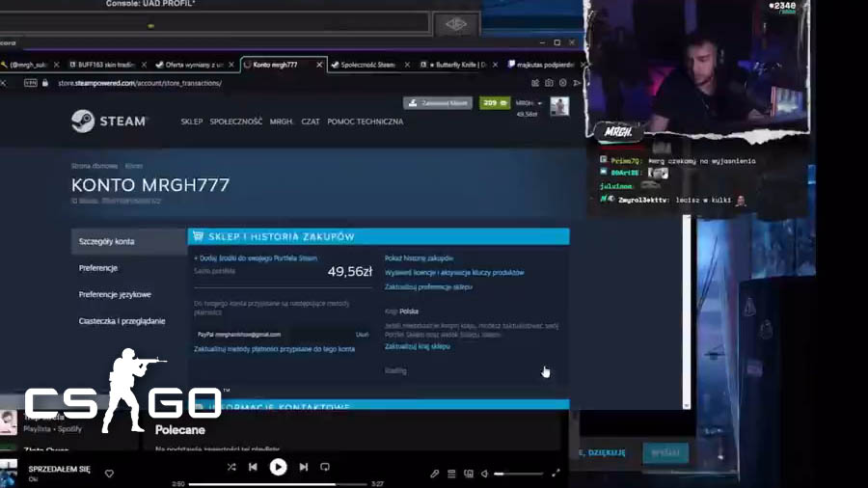The image size is (868, 488).
Task: Like the song SPRZEDAŁEM SIĘ with the heart
Action: pyautogui.click(x=109, y=474)
